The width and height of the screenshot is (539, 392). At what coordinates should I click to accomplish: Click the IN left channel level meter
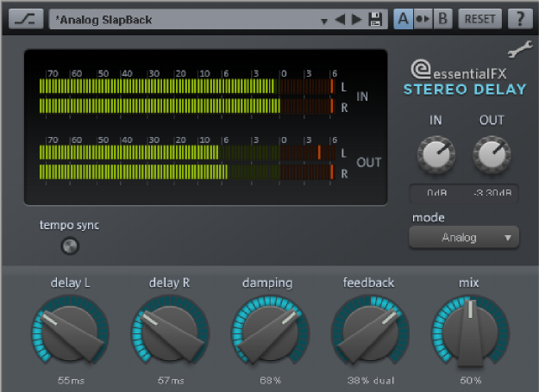coord(187,86)
